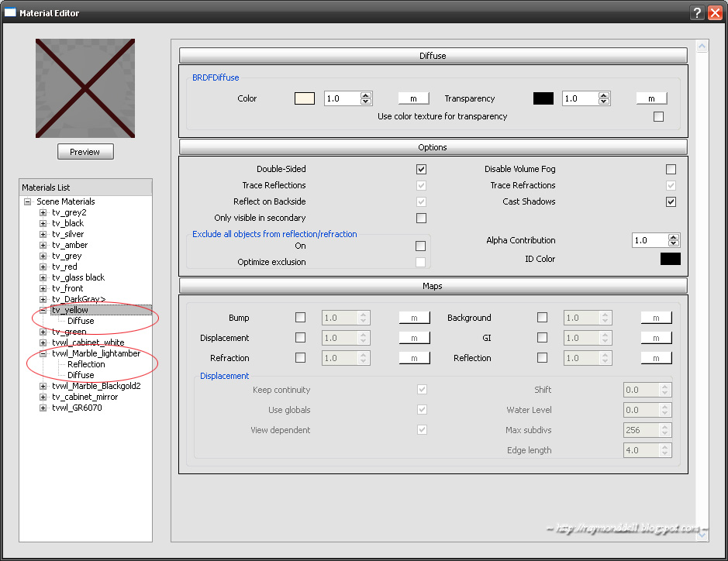The width and height of the screenshot is (728, 561).
Task: Collapse the tv_yellow material node
Action: (43, 310)
